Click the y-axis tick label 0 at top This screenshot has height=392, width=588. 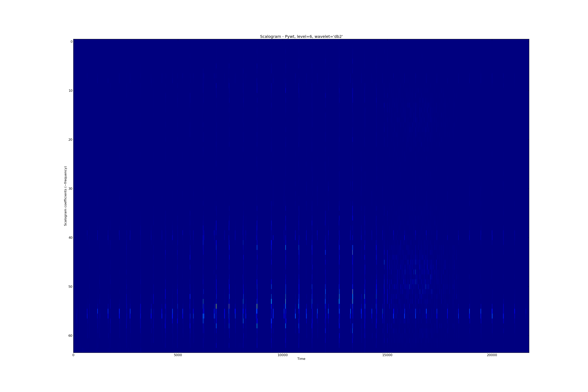tap(71, 42)
